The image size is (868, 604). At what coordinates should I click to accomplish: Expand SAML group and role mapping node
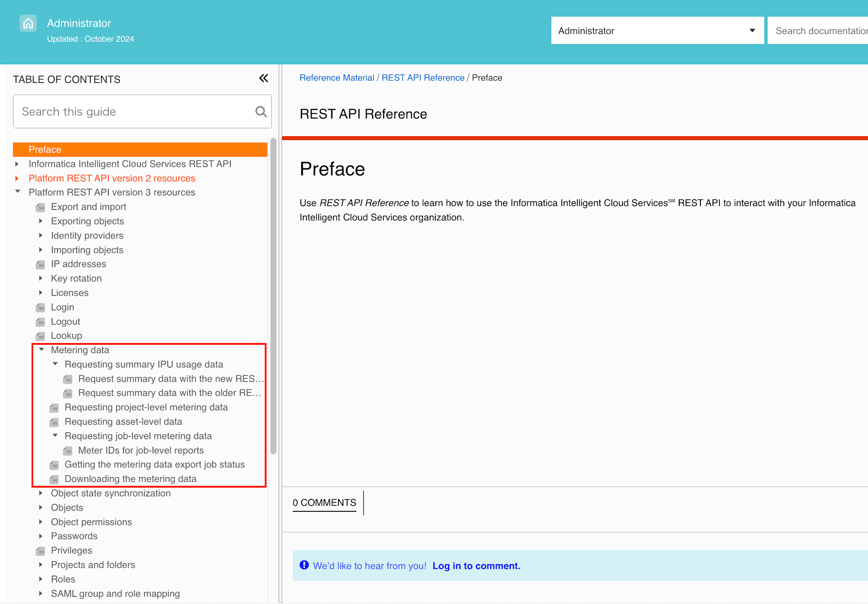click(x=40, y=594)
